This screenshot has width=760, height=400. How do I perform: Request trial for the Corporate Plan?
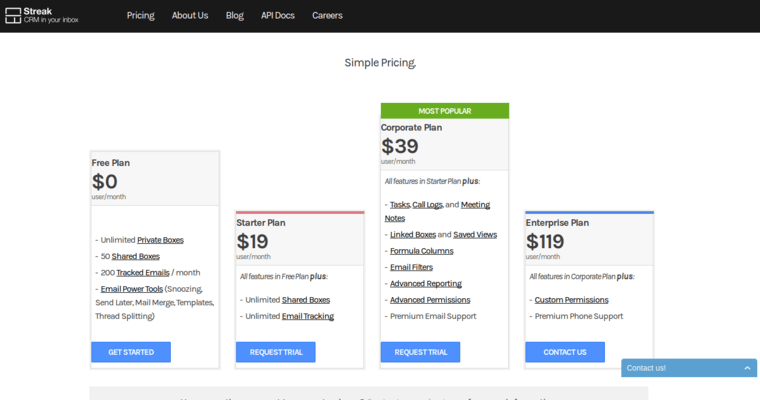tap(420, 352)
